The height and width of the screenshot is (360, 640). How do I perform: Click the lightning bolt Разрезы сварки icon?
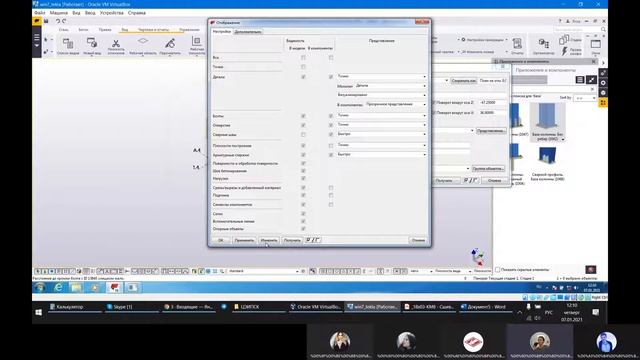coord(564,51)
